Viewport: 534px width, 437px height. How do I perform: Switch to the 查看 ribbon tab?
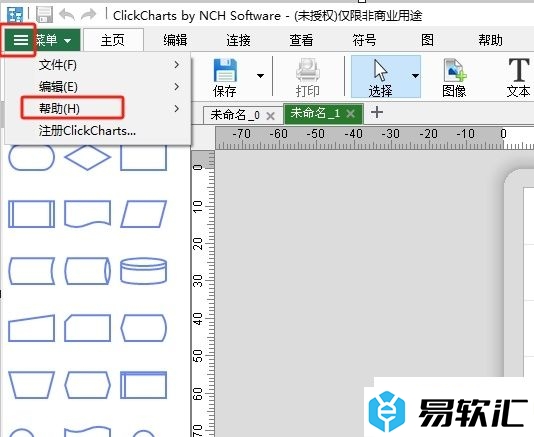pos(301,40)
